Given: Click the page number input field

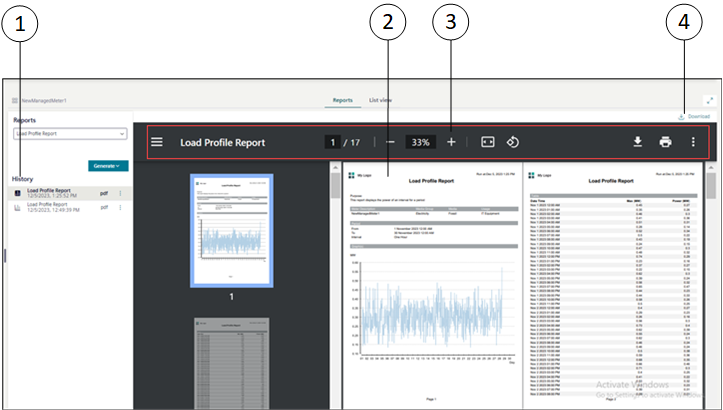Looking at the screenshot, I should tap(332, 143).
